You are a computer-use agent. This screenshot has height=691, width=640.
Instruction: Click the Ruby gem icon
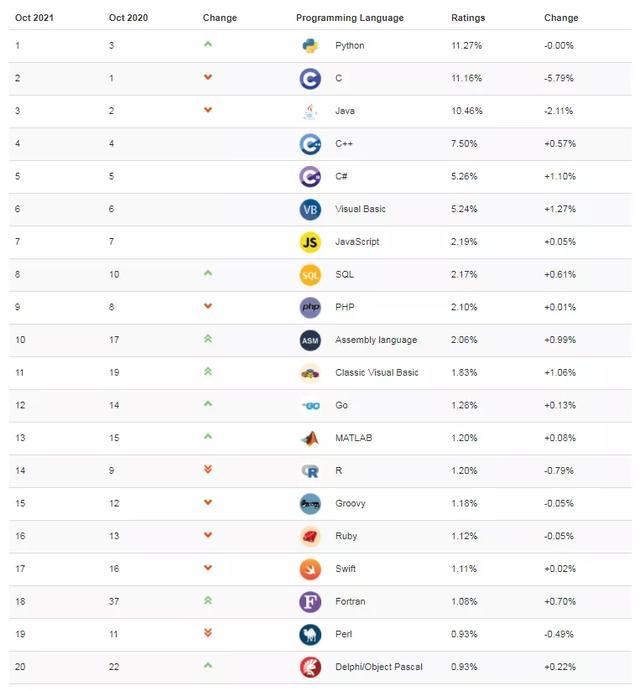point(310,536)
